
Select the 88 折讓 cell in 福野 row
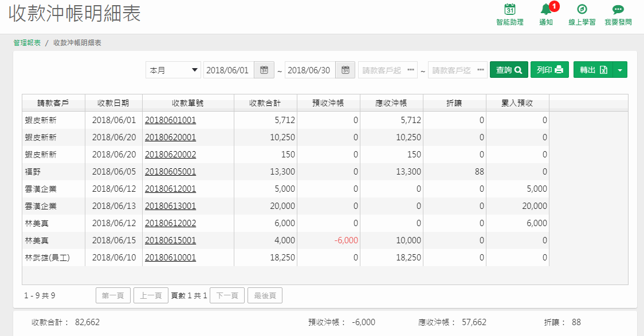(454, 172)
